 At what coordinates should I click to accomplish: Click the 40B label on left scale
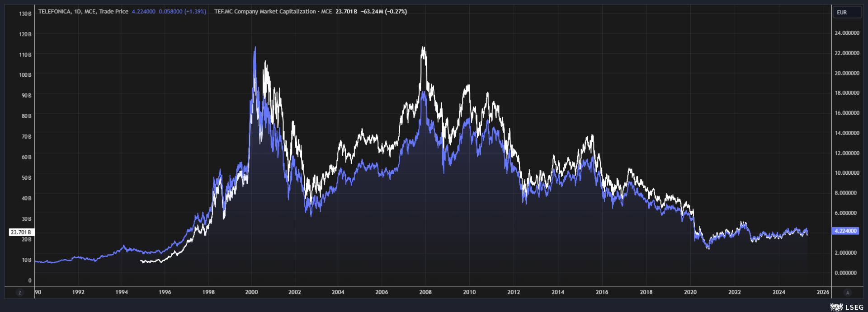pos(27,198)
